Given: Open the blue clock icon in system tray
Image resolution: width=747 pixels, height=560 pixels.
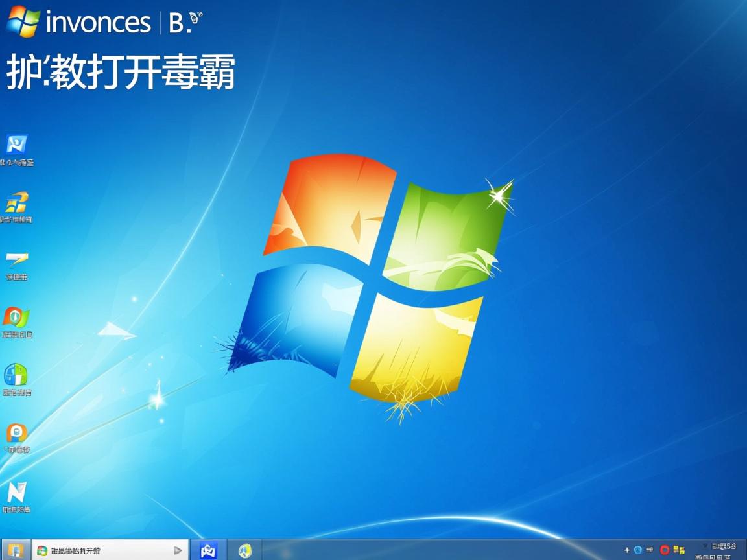Looking at the screenshot, I should pyautogui.click(x=637, y=550).
